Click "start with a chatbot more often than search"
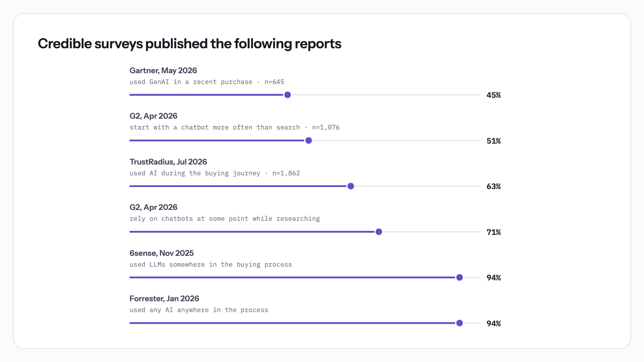The width and height of the screenshot is (644, 362). tap(215, 128)
